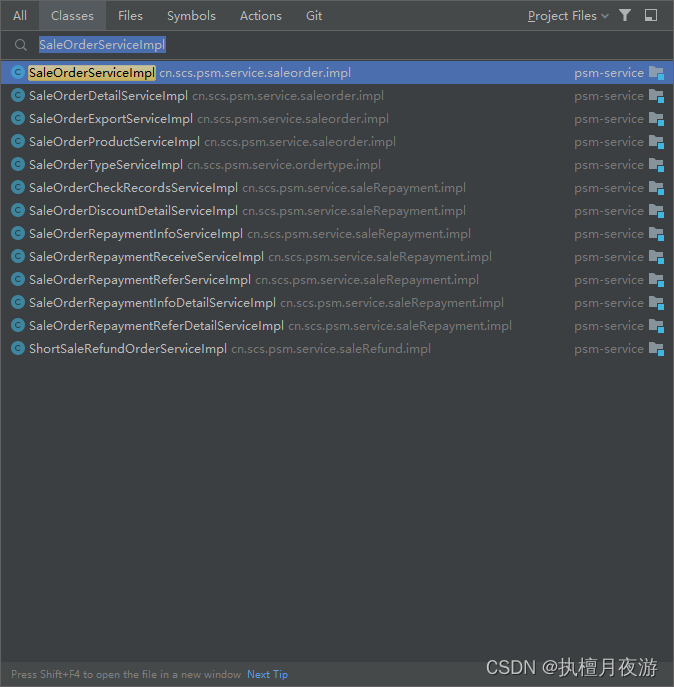Click class icon beside SaleOrderRepaymentReceiveServiceImpl
674x687 pixels.
click(x=18, y=256)
